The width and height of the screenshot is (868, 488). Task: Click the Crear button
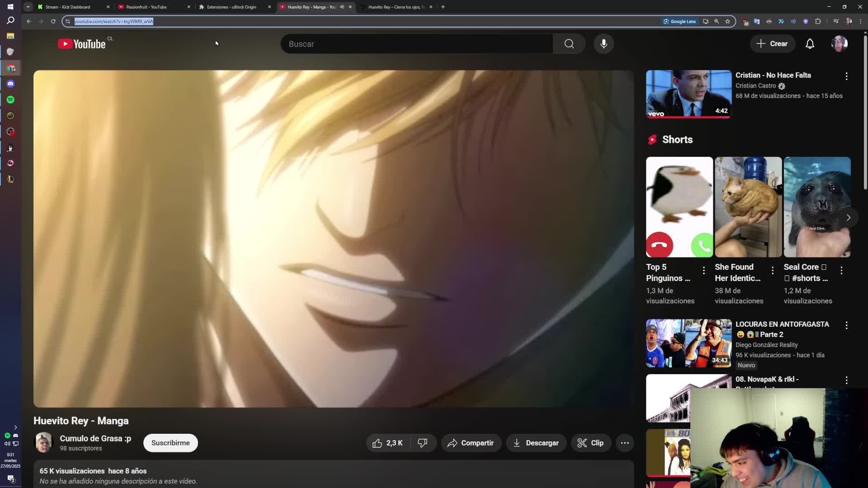click(x=772, y=44)
